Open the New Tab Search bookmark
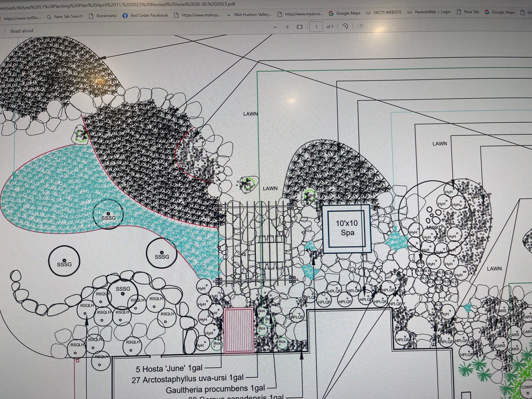The image size is (532, 399). pos(65,17)
